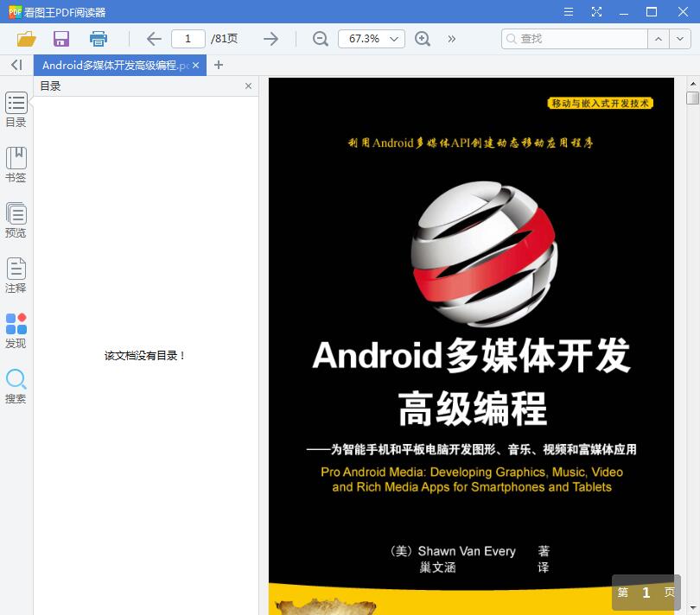Collapse the sidebar with the left chevron
This screenshot has height=615, width=700.
(x=15, y=65)
